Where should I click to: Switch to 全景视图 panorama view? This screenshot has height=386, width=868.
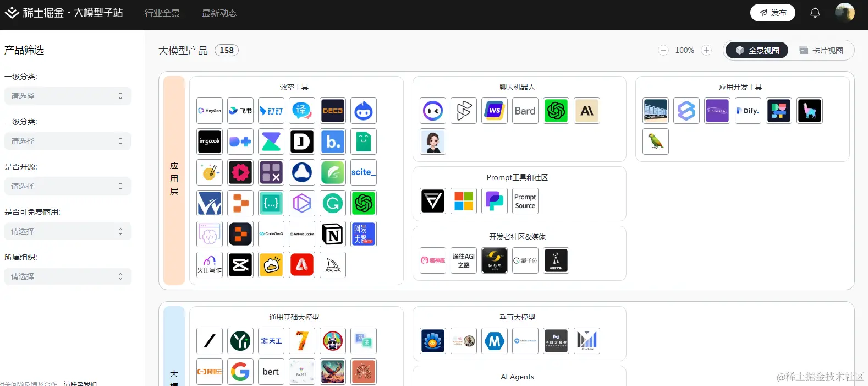click(x=757, y=50)
